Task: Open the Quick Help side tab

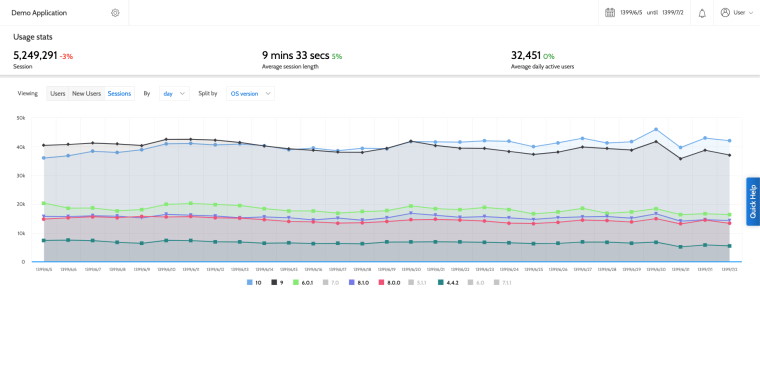Action: click(x=753, y=201)
